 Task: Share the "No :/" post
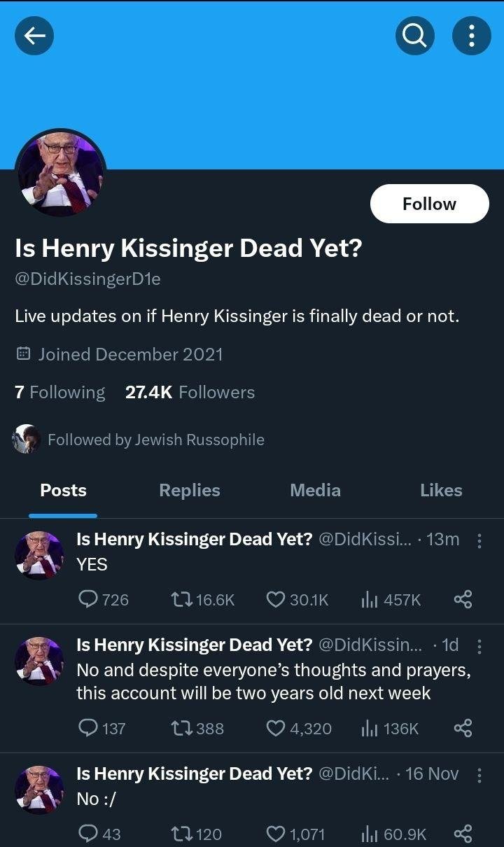point(463,834)
